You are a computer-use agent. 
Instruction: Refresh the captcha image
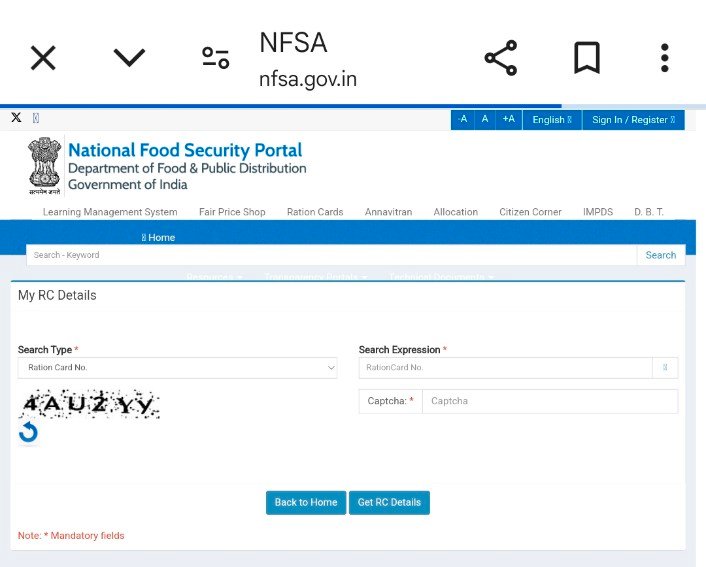point(28,432)
